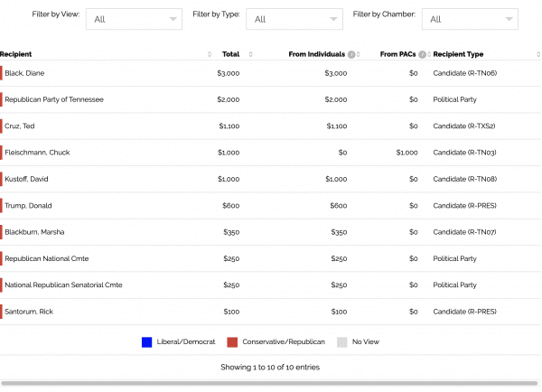Screen dimensions: 542x392
Task: Click Santorum's $100 total amount
Action: click(231, 312)
